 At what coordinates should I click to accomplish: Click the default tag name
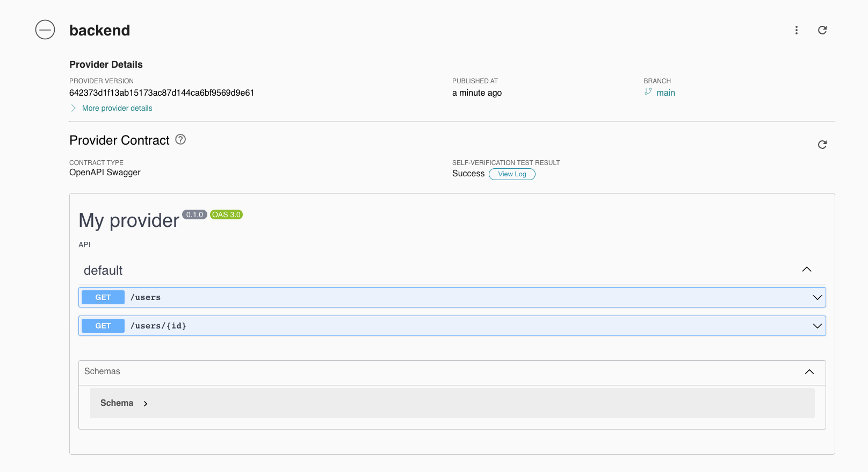click(103, 270)
